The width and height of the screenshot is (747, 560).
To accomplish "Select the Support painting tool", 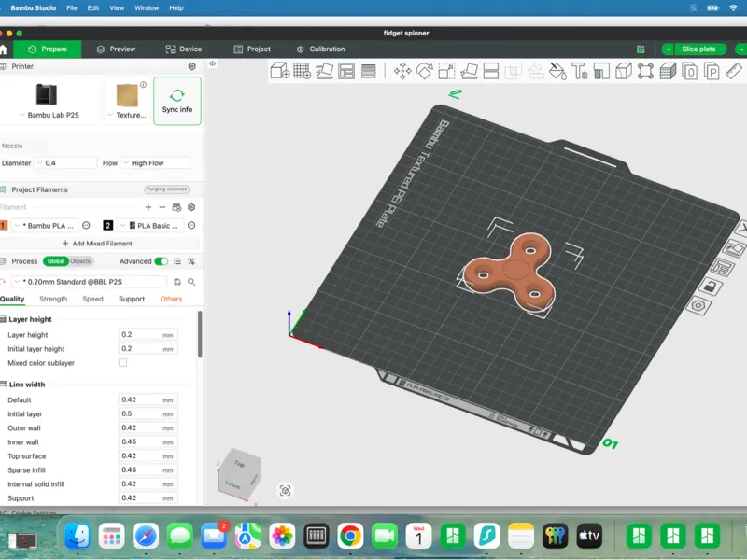I will [601, 71].
